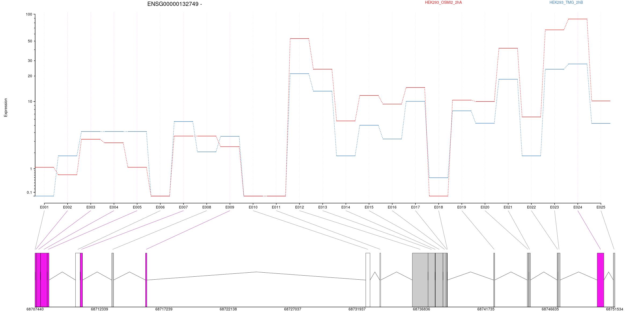
Task: Click the Expression y-axis label
Action: (6, 108)
